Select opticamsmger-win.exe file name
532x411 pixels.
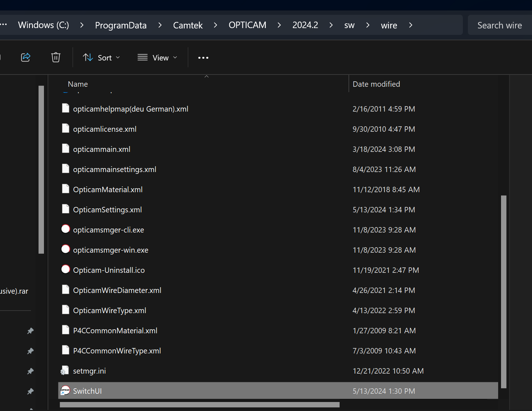[111, 250]
